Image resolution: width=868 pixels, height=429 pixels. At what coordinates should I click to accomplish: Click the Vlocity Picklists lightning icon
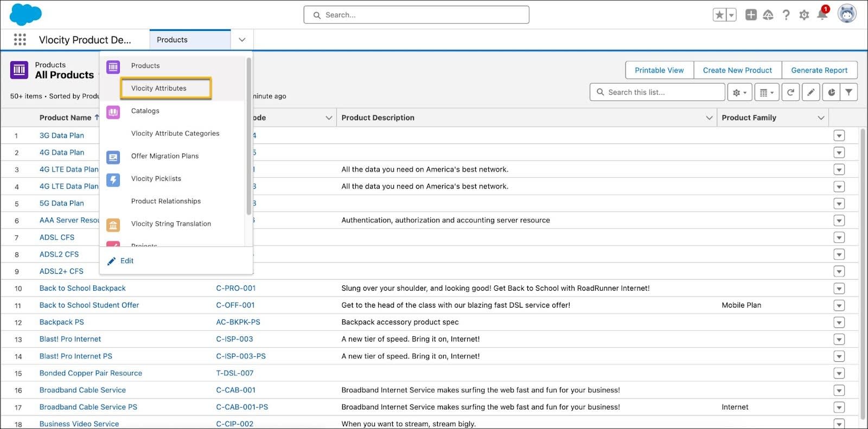113,180
